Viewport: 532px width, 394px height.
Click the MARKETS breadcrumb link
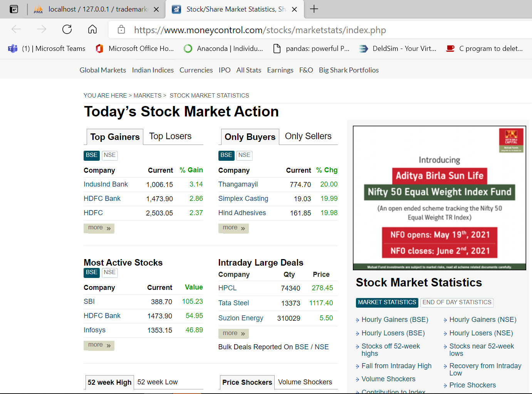click(x=147, y=95)
